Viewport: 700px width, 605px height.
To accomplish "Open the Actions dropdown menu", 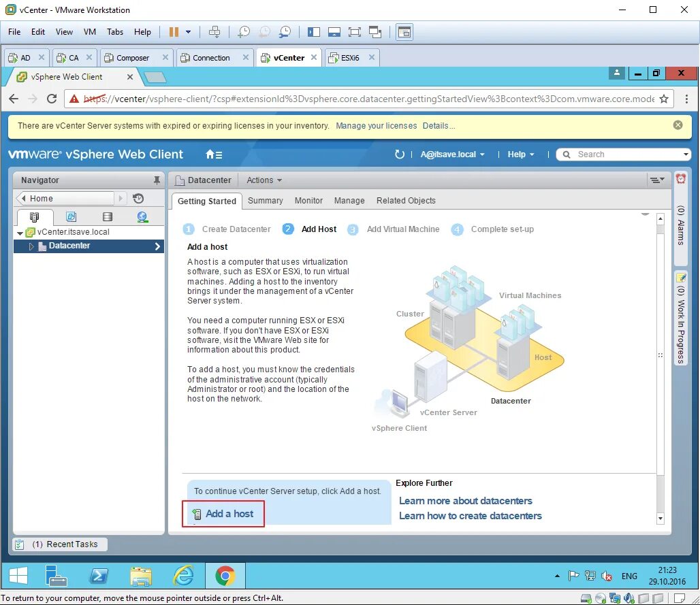I will [264, 180].
